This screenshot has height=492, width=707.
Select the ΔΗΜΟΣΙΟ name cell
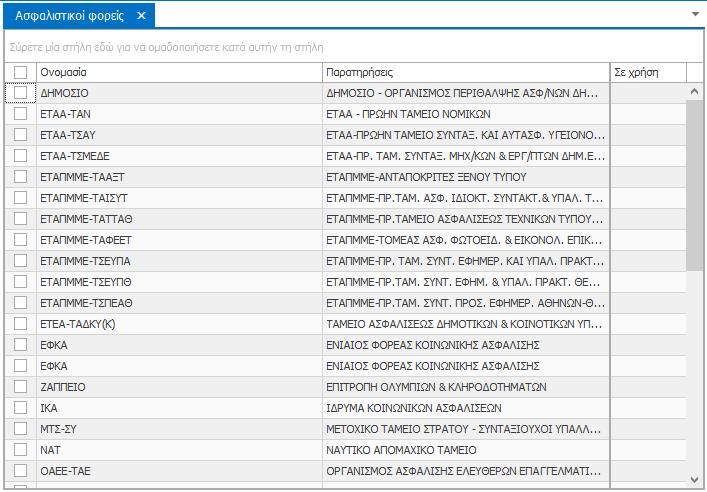(x=179, y=93)
